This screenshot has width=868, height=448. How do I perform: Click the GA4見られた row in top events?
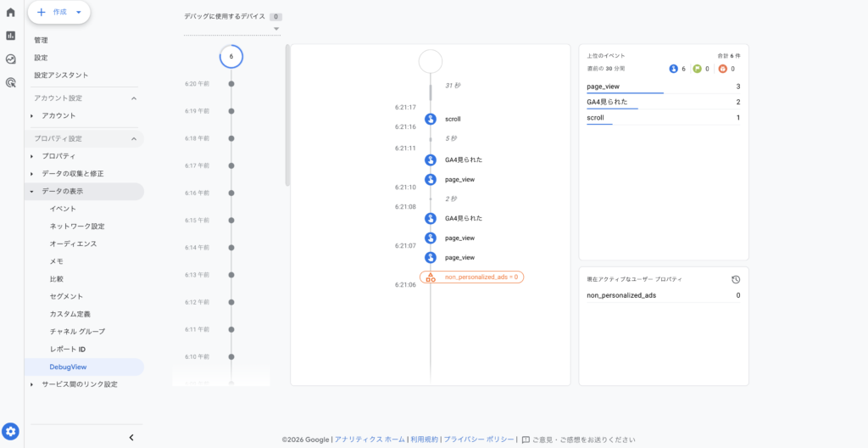click(663, 102)
